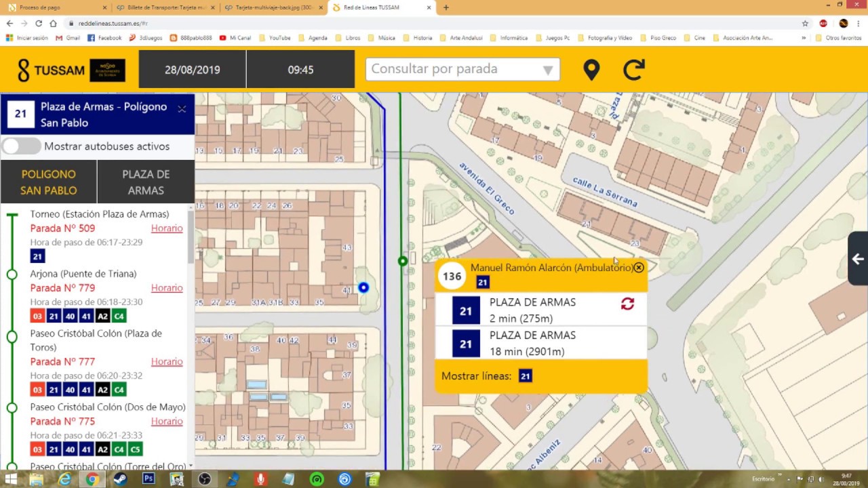
Task: Open the 'Cine' bookmark folder
Action: [x=694, y=38]
